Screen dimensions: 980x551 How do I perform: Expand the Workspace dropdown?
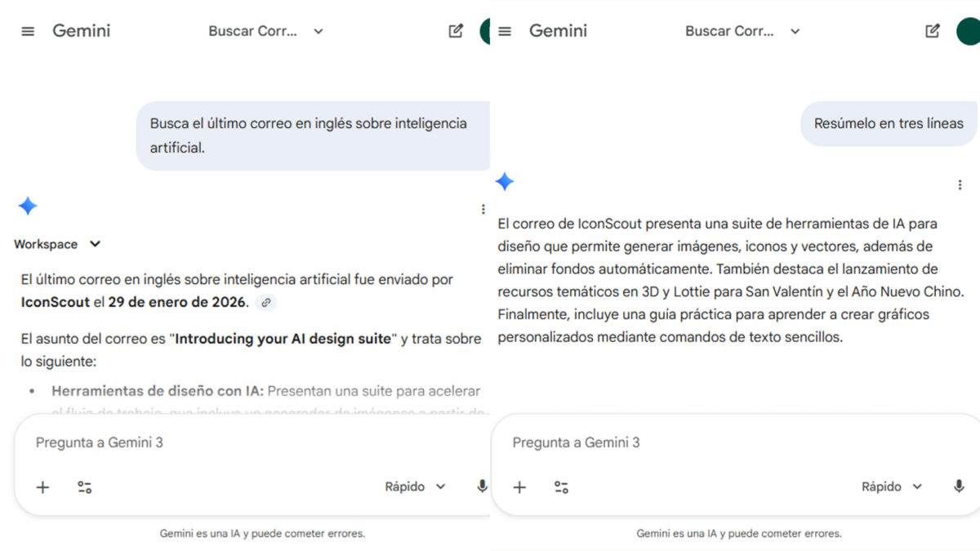tap(59, 243)
